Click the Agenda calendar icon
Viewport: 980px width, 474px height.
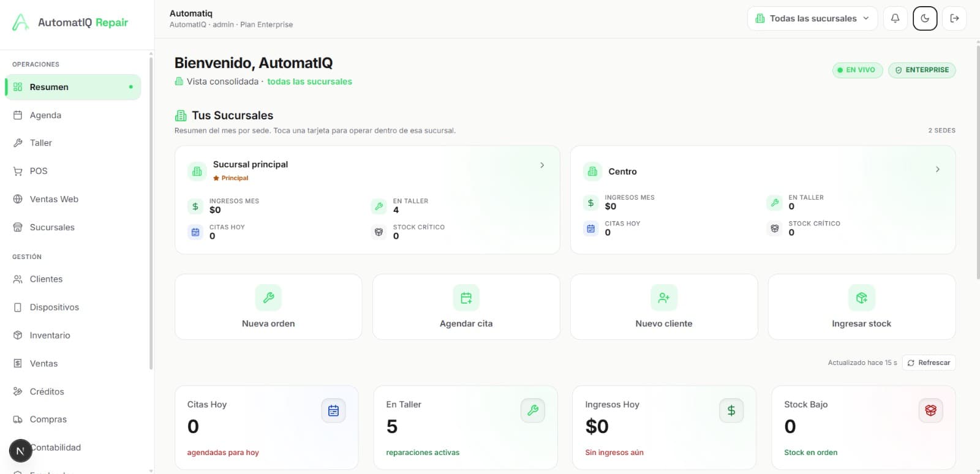tap(18, 115)
